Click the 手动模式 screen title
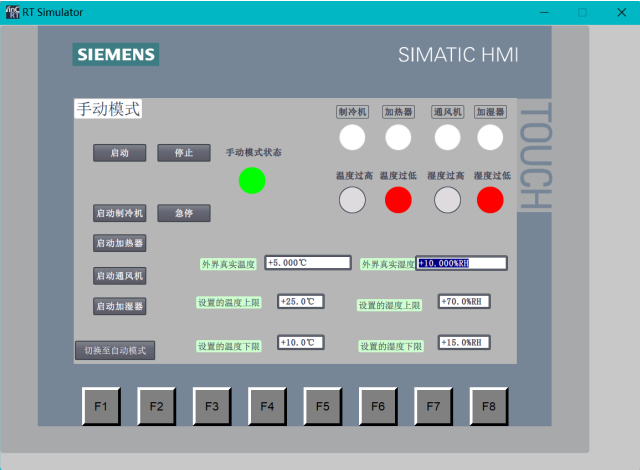 108,109
